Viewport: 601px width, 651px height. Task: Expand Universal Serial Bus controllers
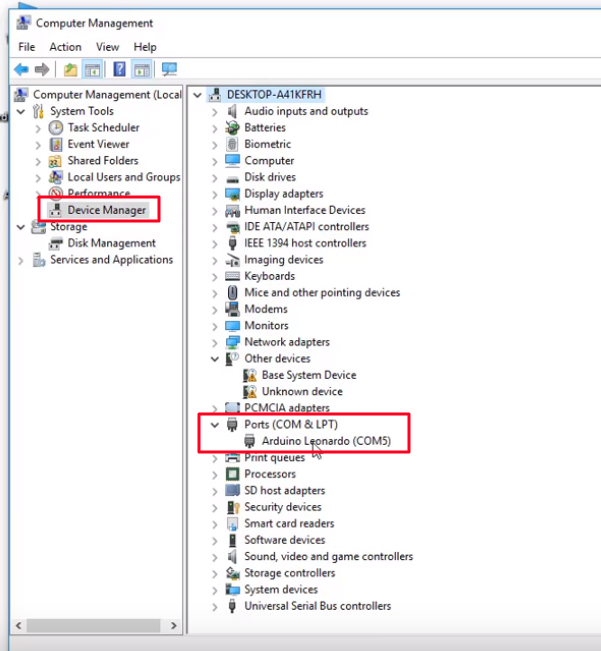tap(215, 607)
